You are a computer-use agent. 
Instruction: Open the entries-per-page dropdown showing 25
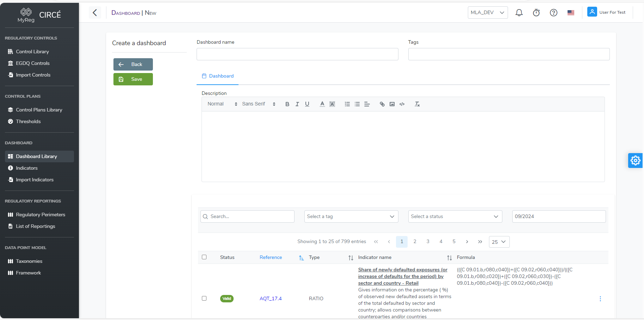499,242
